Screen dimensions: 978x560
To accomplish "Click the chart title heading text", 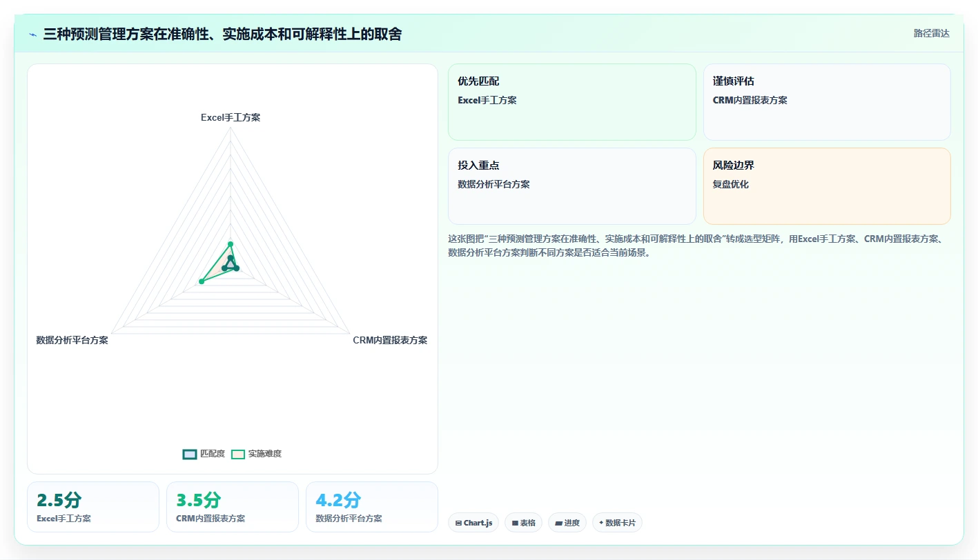I will 222,34.
